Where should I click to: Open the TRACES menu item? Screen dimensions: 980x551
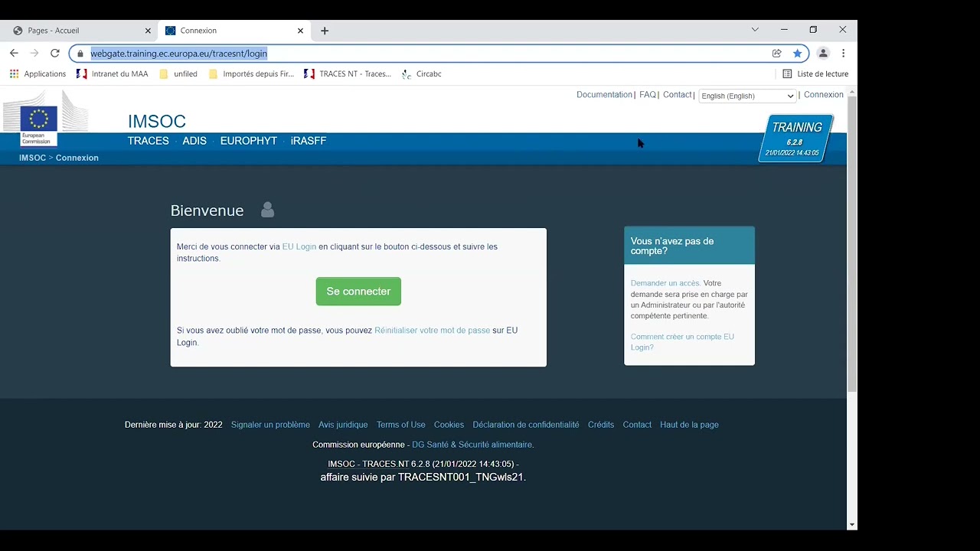coord(149,141)
